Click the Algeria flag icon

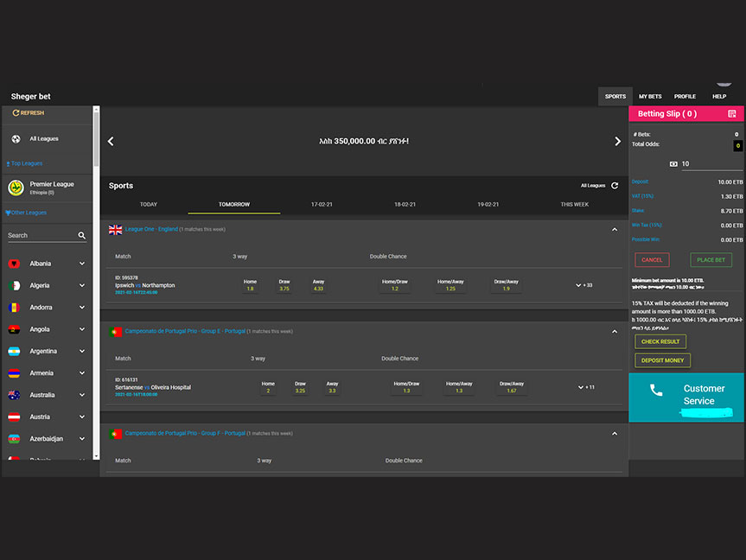click(15, 285)
